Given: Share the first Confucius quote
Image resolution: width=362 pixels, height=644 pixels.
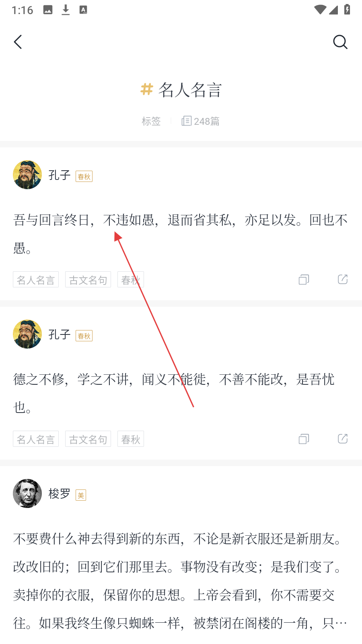Looking at the screenshot, I should [343, 280].
